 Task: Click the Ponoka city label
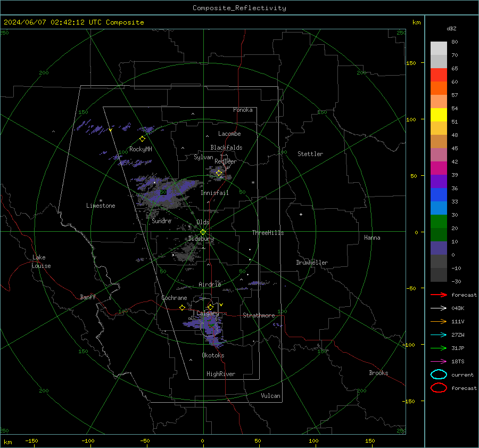[243, 110]
